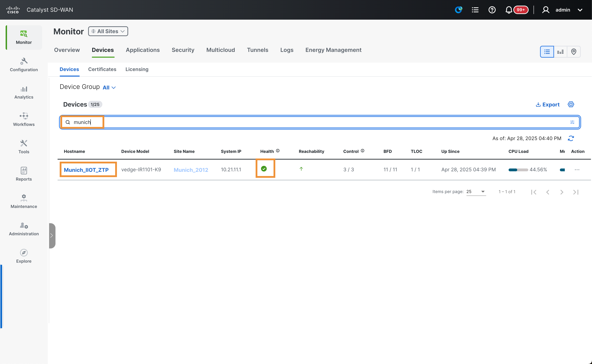Viewport: 592px width, 364px height.
Task: Click the admin user profile icon
Action: pos(546,10)
